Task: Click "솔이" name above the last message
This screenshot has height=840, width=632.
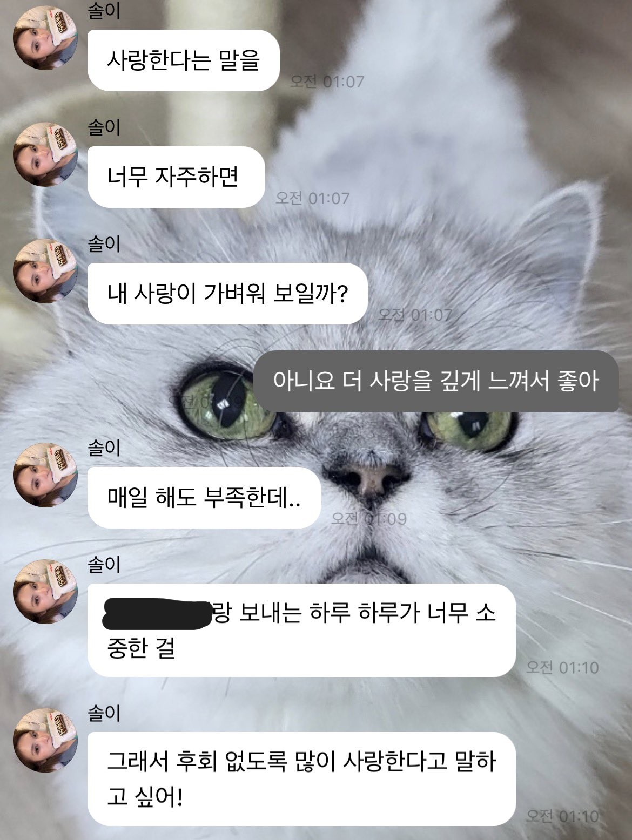Action: coord(104,714)
